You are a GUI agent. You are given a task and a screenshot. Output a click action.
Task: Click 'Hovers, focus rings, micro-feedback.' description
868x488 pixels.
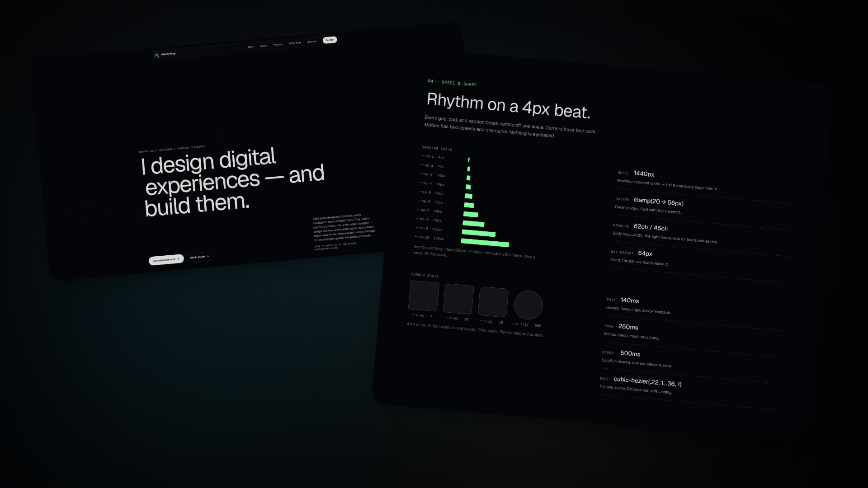(638, 310)
